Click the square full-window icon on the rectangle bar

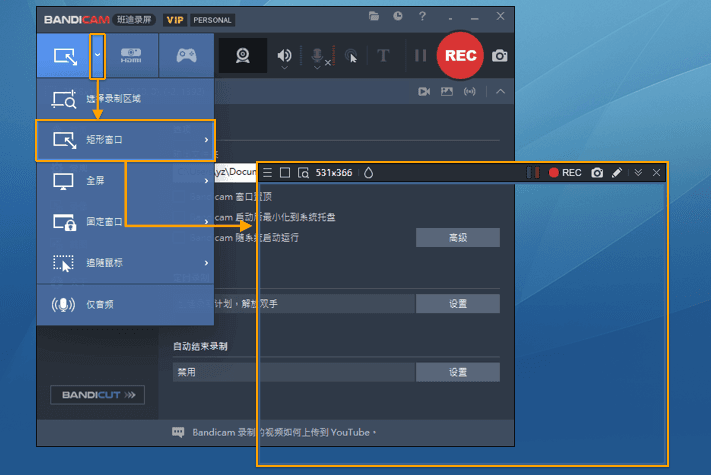point(285,173)
